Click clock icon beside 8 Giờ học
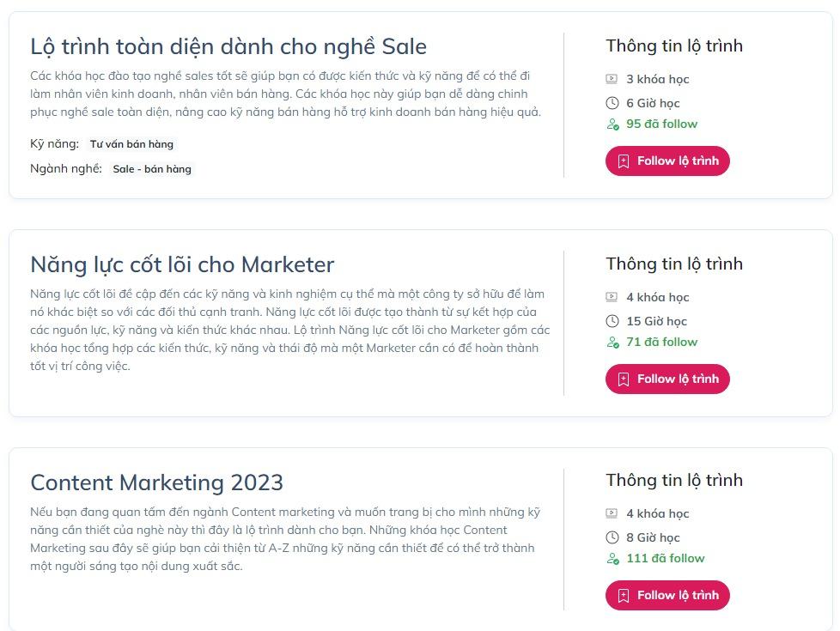Viewport: 840px width, 631px height. (612, 537)
